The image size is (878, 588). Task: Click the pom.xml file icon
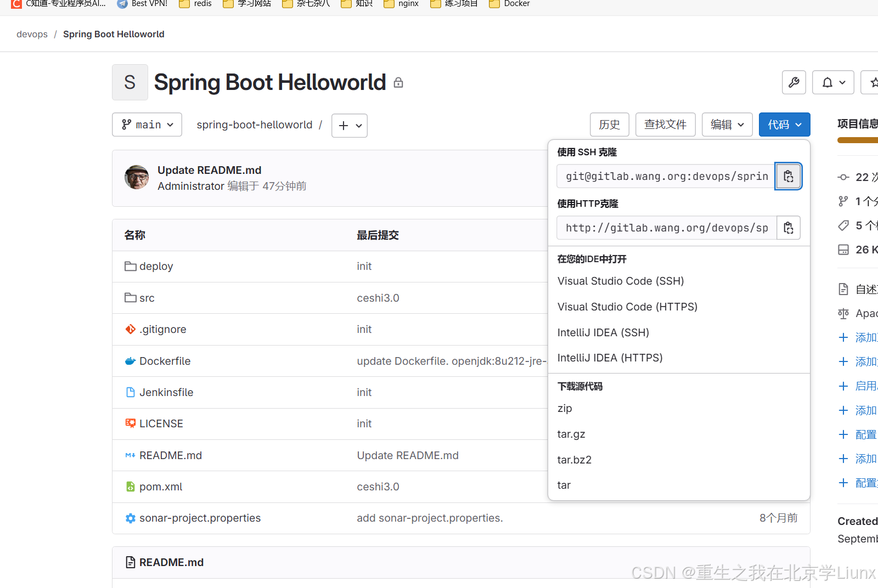(x=131, y=487)
